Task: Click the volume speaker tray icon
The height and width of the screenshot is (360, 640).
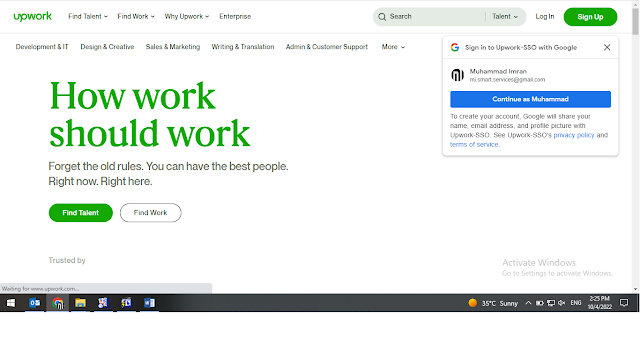Action: coord(562,303)
